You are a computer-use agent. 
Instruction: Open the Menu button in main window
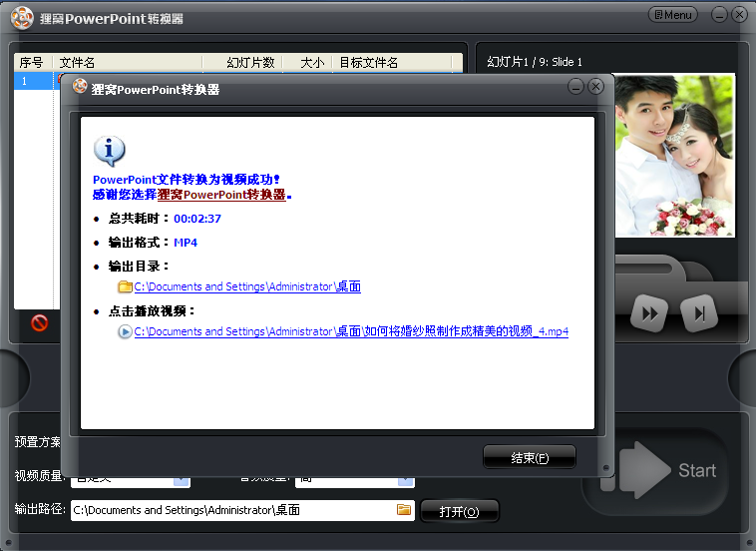click(x=673, y=15)
